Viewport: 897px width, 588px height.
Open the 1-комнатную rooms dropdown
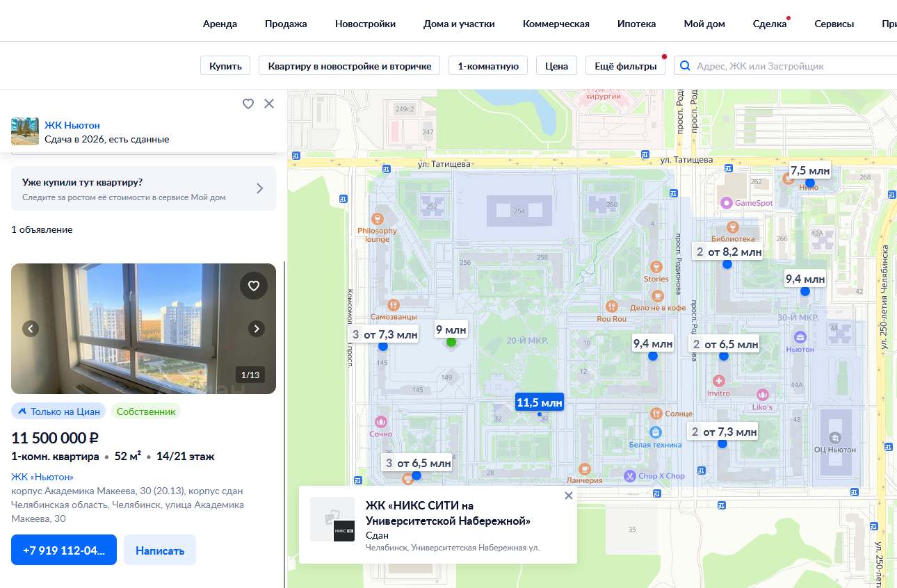pos(488,66)
